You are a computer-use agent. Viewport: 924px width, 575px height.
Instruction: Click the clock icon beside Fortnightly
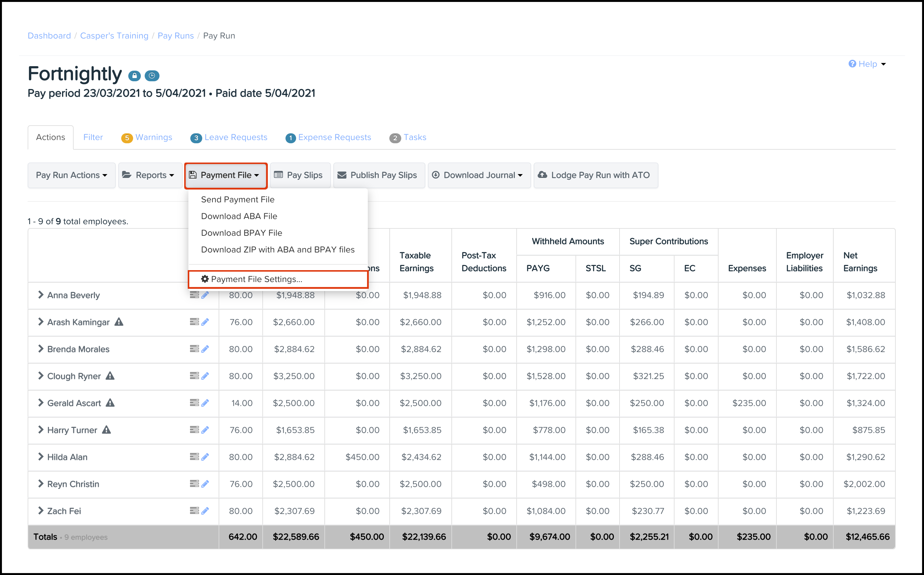click(x=152, y=76)
